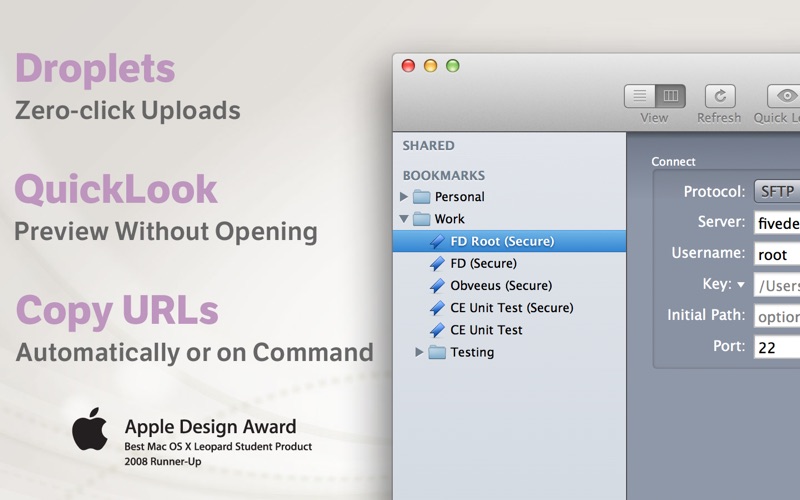This screenshot has width=800, height=500.
Task: Click the FD Root (Secure) pen icon
Action: coord(437,241)
